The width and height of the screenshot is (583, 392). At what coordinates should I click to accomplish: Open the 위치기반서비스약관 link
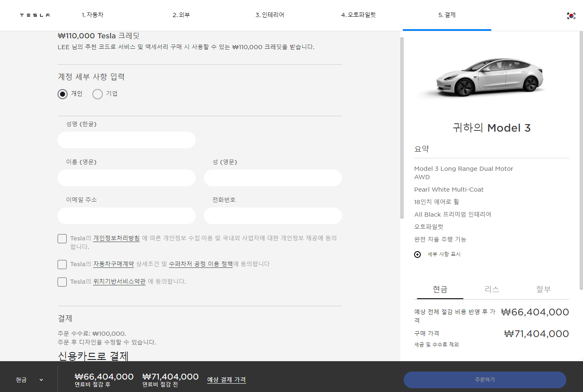pos(119,282)
